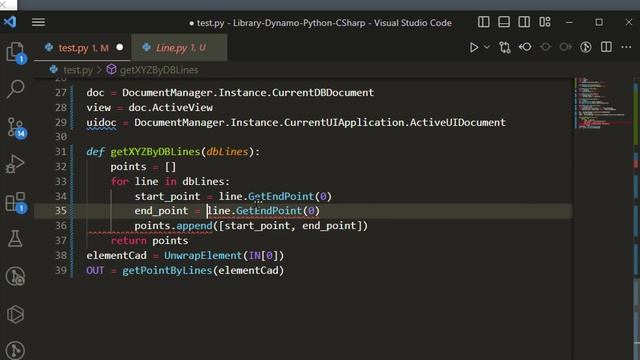
Task: Toggle the Secondary Side Bar layout icon
Action: (524, 22)
